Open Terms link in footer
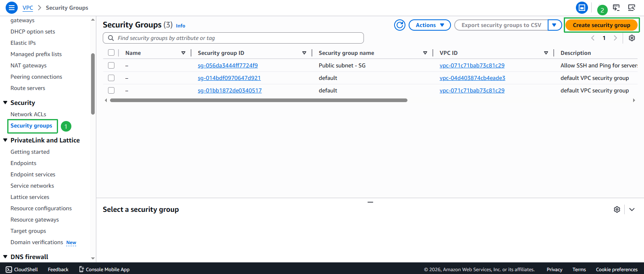This screenshot has height=274, width=644. [x=579, y=270]
